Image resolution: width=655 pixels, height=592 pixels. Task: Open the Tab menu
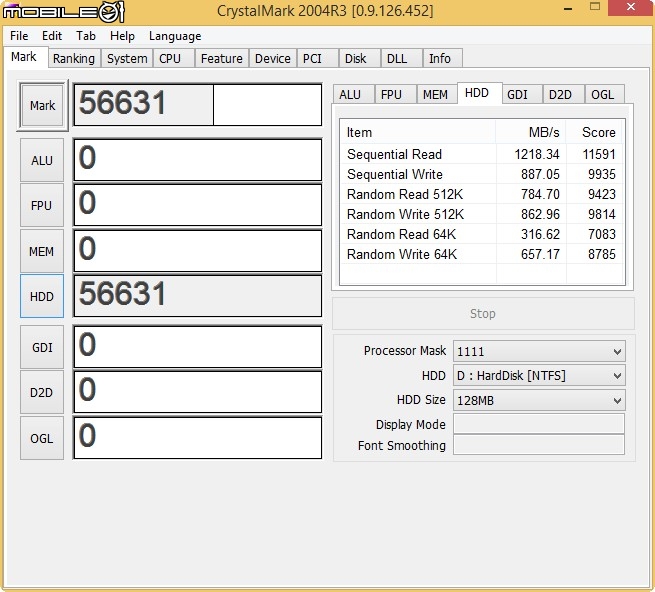(x=86, y=36)
